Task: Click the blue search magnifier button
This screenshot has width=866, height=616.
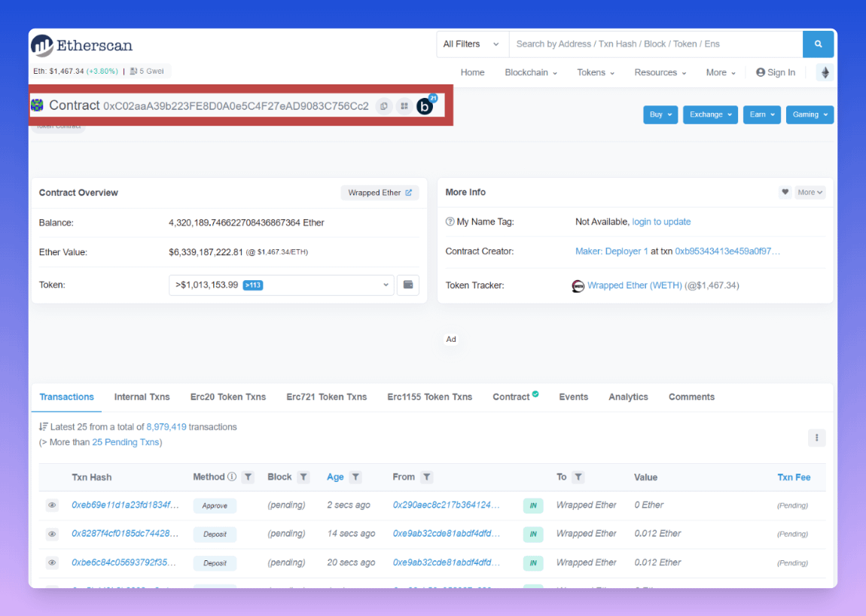Action: point(818,44)
